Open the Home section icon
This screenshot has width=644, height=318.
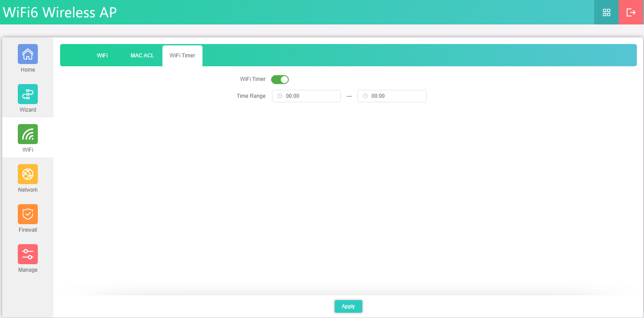(x=28, y=54)
